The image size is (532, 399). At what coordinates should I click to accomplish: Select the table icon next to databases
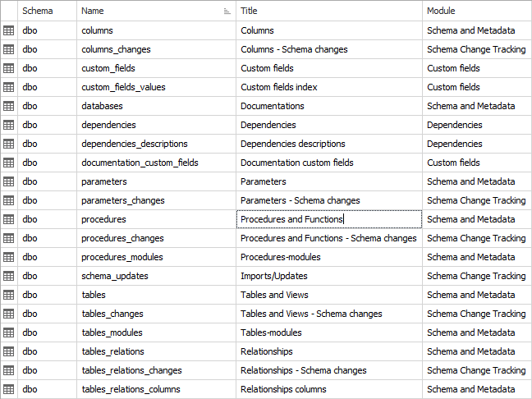pyautogui.click(x=9, y=106)
